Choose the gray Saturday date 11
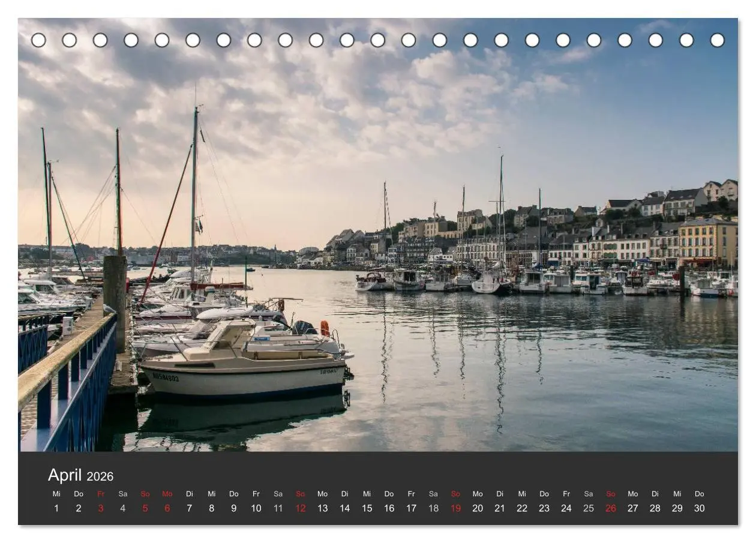756x543 pixels. click(x=278, y=508)
